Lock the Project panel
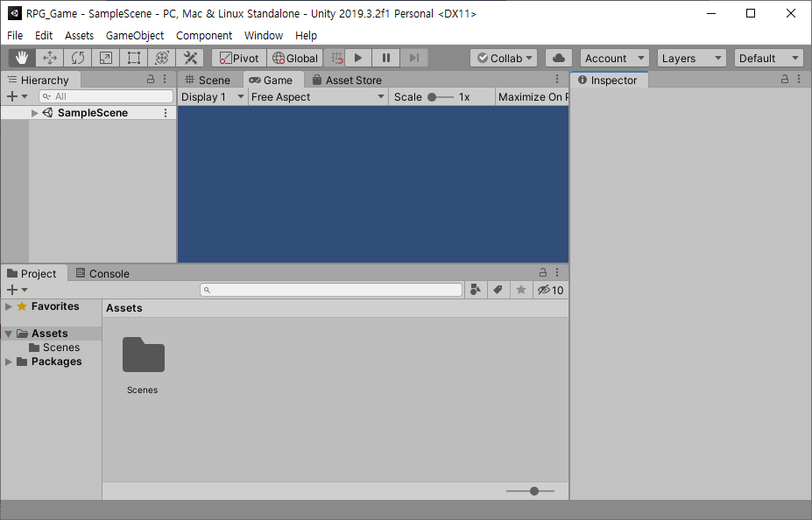This screenshot has height=520, width=812. tap(543, 272)
